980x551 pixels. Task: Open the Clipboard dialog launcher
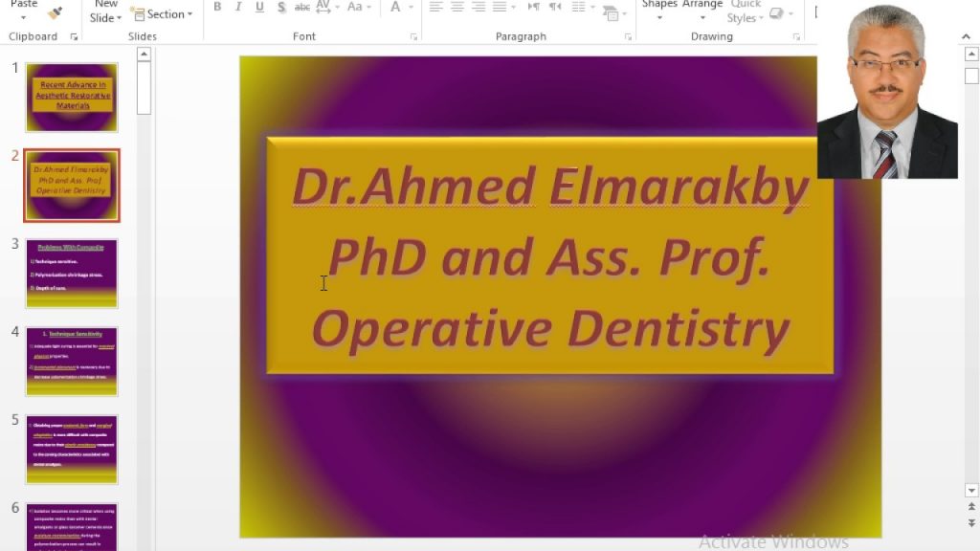point(74,37)
